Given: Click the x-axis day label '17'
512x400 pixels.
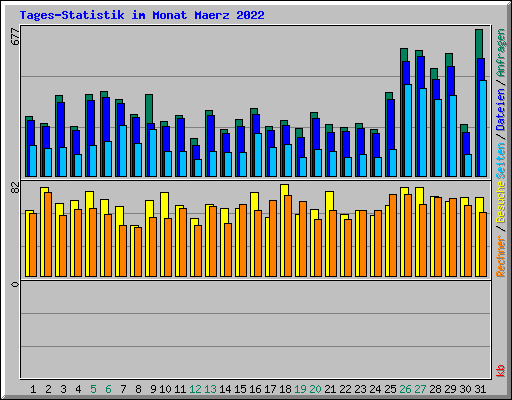Looking at the screenshot, I should [x=270, y=389].
